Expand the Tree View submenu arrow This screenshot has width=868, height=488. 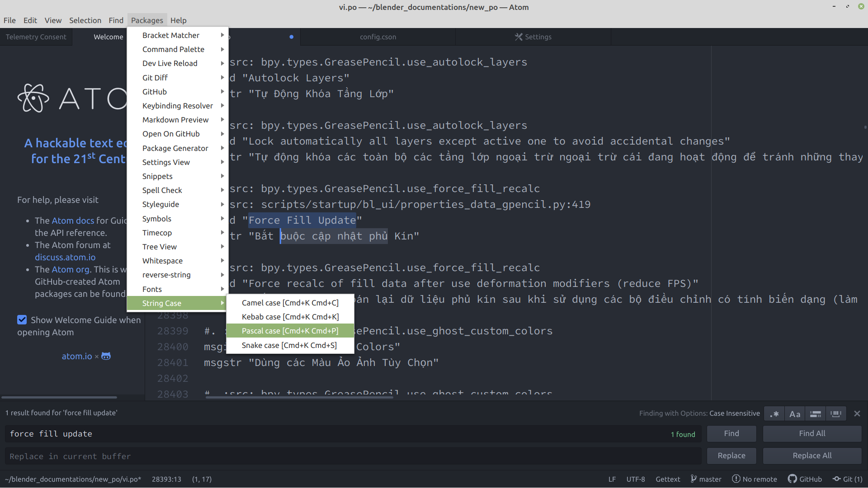coord(222,247)
